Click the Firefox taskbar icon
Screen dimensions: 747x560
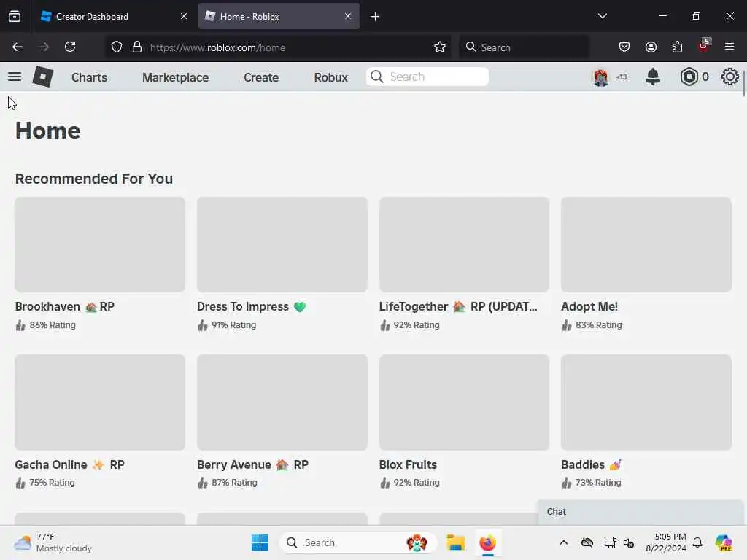[x=487, y=542]
